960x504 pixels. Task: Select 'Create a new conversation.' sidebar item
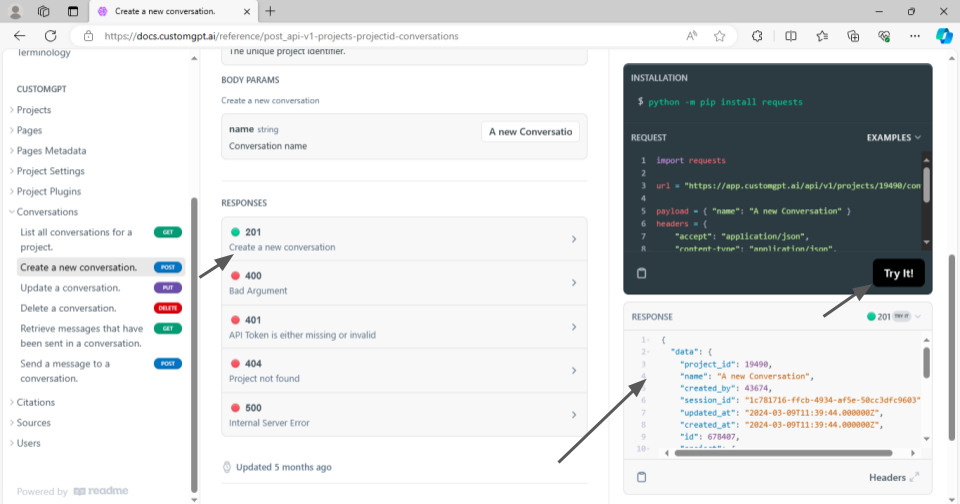[x=101, y=268]
